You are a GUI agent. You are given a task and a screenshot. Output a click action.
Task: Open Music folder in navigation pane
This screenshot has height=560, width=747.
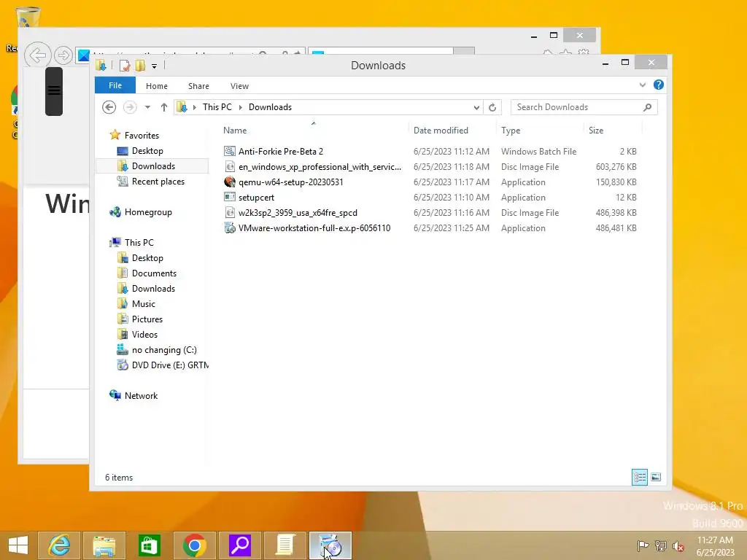coord(144,304)
